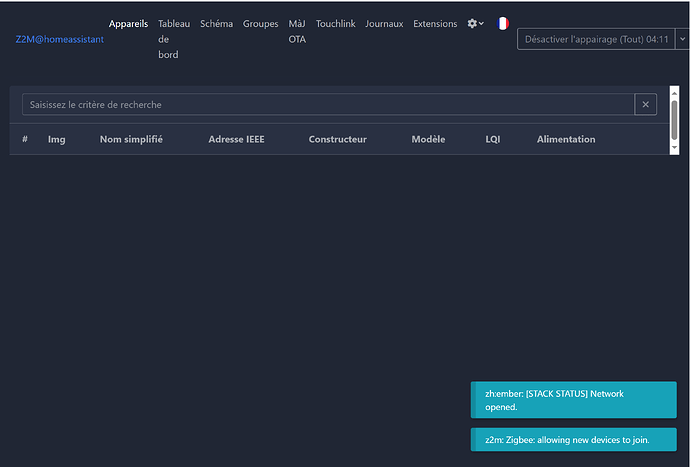Open the Touchlink tab
This screenshot has height=467, width=690.
pos(335,24)
